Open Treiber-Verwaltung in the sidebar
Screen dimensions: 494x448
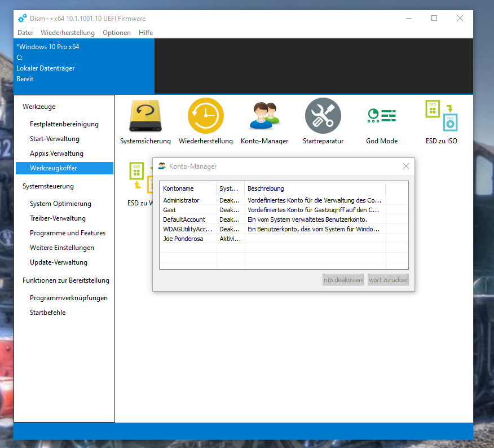pyautogui.click(x=64, y=218)
